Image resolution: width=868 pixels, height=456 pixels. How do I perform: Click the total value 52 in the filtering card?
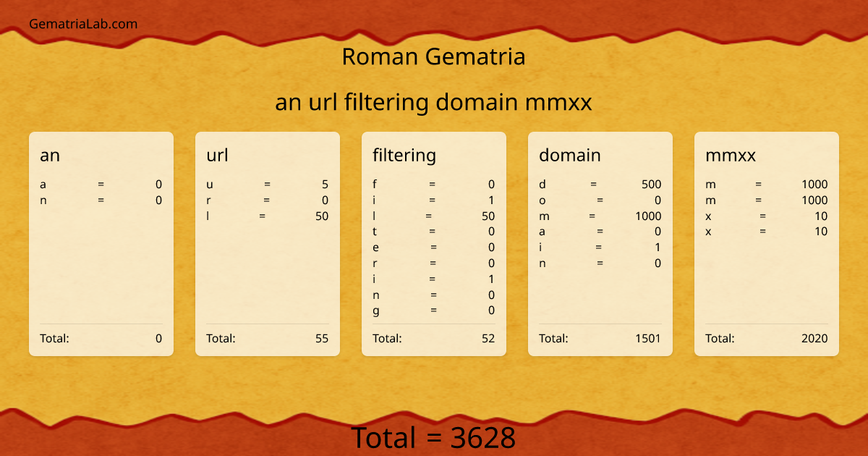click(488, 338)
